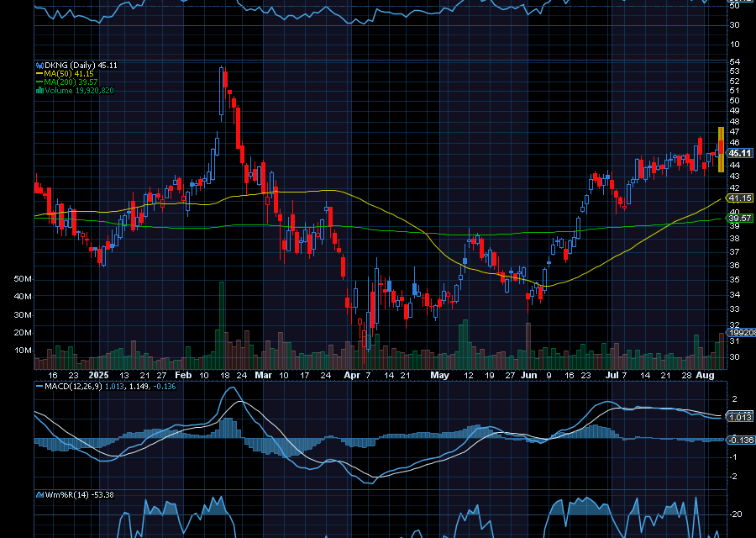Image resolution: width=756 pixels, height=538 pixels.
Task: Click the Jun month label on date axis
Action: point(529,375)
